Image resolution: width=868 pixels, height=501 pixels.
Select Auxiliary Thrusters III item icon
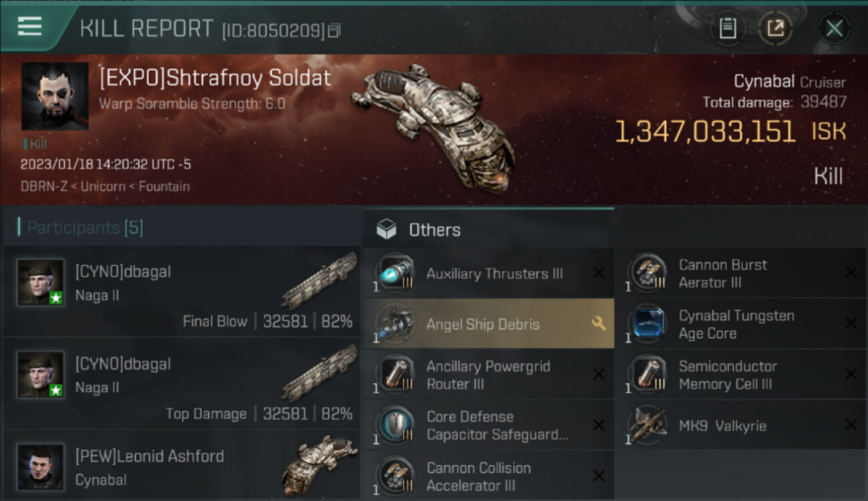click(x=395, y=274)
